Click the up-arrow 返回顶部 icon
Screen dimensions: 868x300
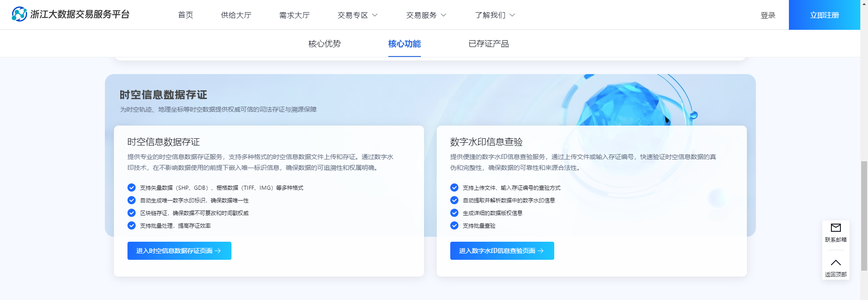835,263
